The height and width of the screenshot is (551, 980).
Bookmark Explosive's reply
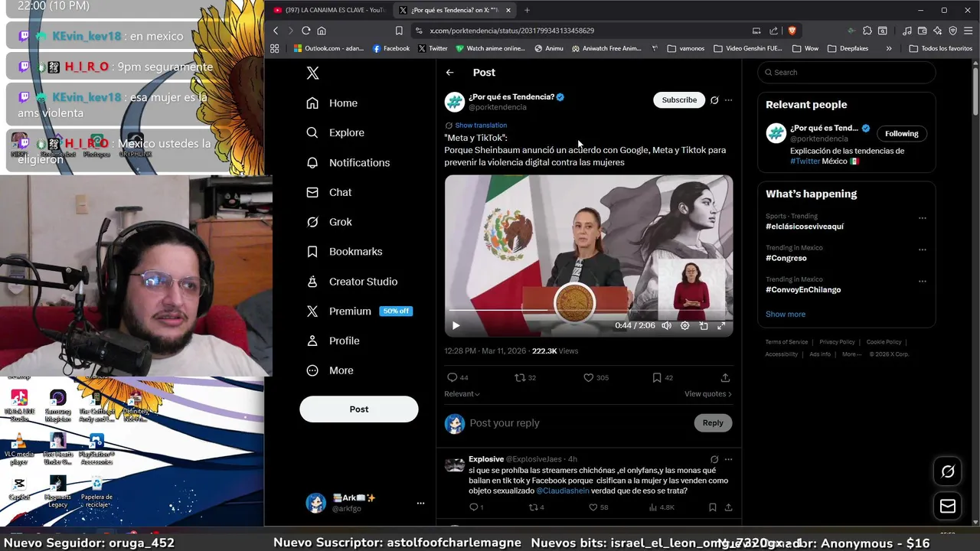point(712,507)
